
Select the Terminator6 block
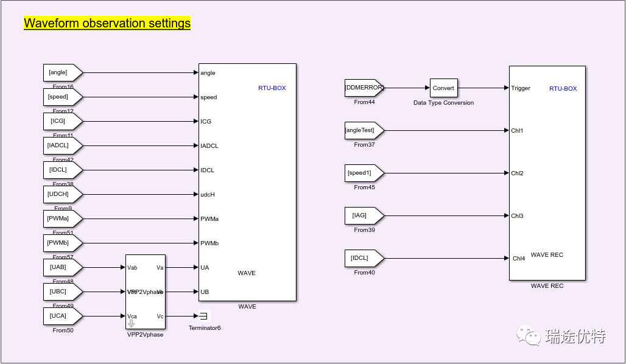(203, 316)
